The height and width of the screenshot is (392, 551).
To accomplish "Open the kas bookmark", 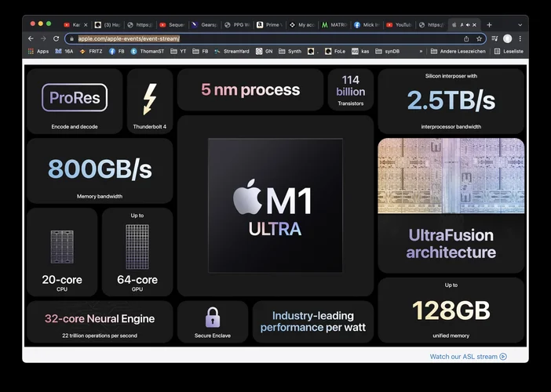I will click(x=360, y=51).
